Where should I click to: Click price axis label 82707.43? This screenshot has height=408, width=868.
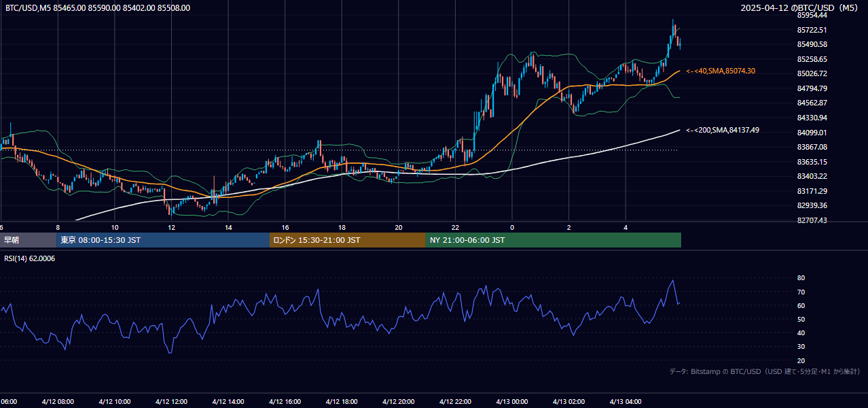click(x=812, y=220)
